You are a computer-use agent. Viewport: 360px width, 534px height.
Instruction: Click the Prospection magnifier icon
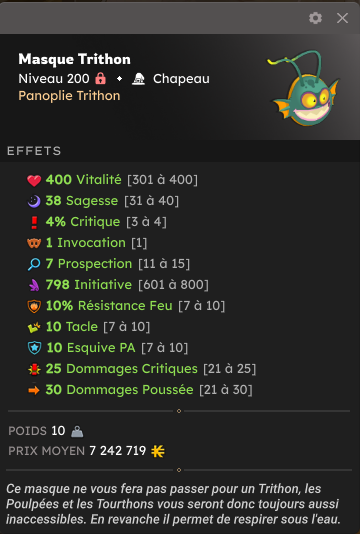click(x=34, y=264)
